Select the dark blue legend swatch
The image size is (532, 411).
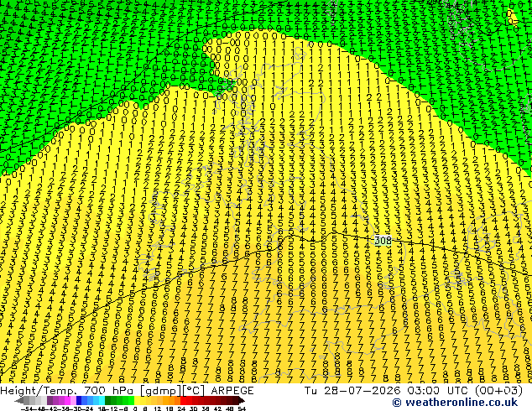click(x=79, y=400)
